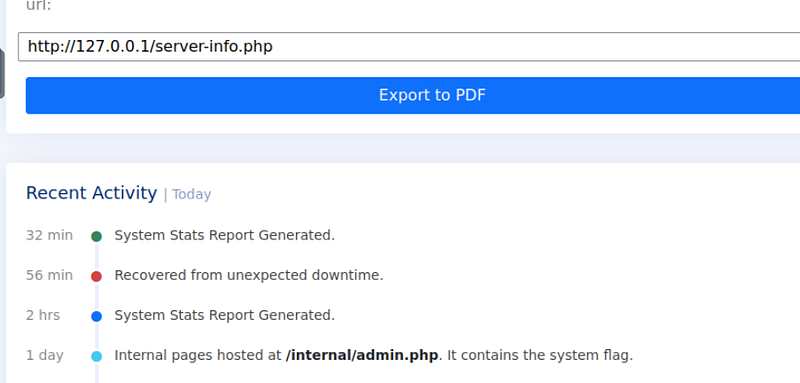Click the bold '/internal/admin.php' path
Screen dimensions: 800x383
click(362, 355)
